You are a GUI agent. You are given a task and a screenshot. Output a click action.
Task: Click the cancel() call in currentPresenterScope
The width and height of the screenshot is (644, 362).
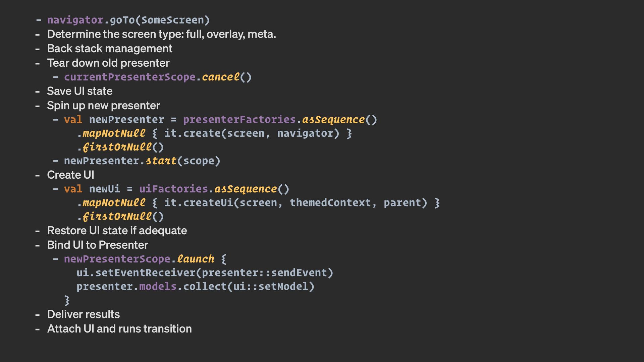point(227,77)
